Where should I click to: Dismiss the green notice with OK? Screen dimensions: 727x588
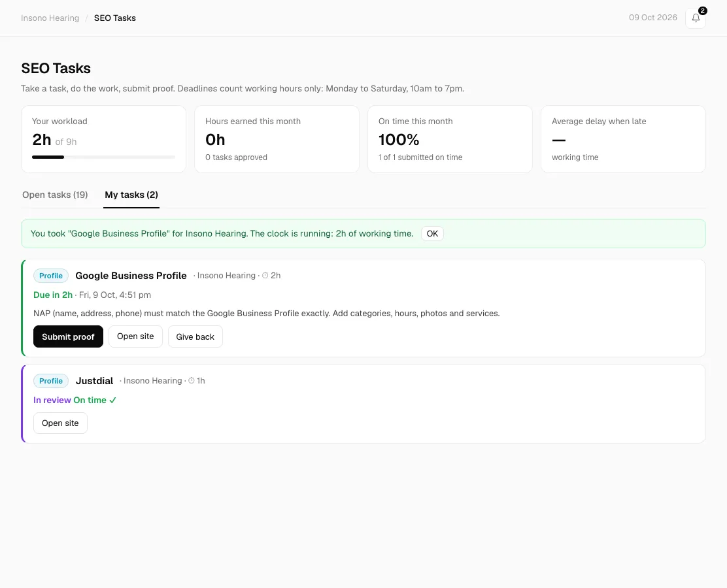432,233
